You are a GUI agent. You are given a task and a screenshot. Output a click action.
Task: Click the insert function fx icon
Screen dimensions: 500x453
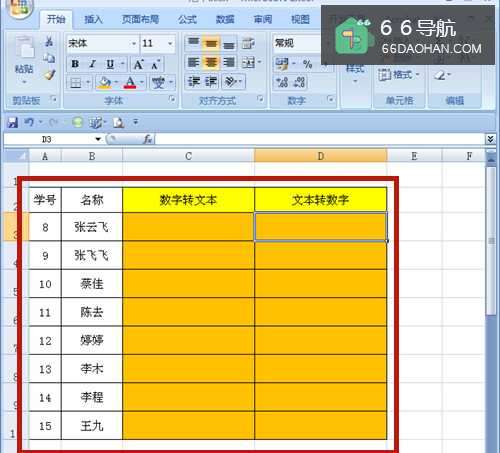[x=148, y=139]
